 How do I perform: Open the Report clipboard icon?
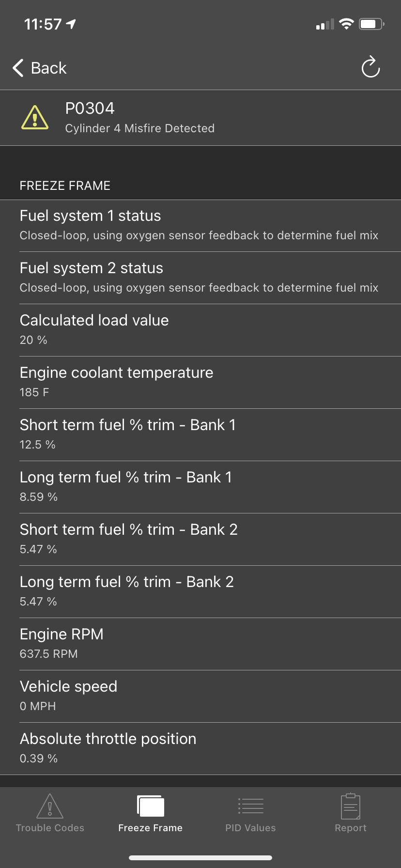tap(351, 806)
